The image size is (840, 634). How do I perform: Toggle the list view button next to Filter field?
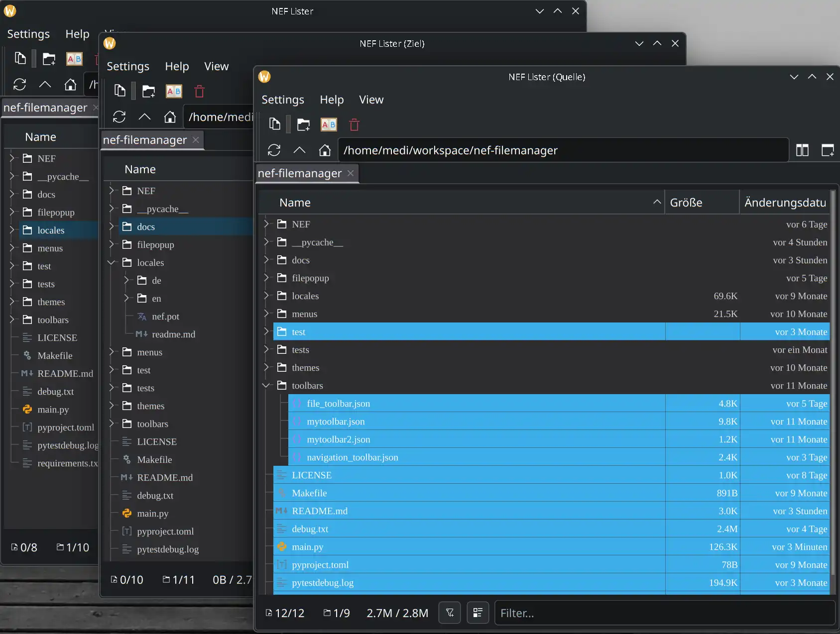478,613
